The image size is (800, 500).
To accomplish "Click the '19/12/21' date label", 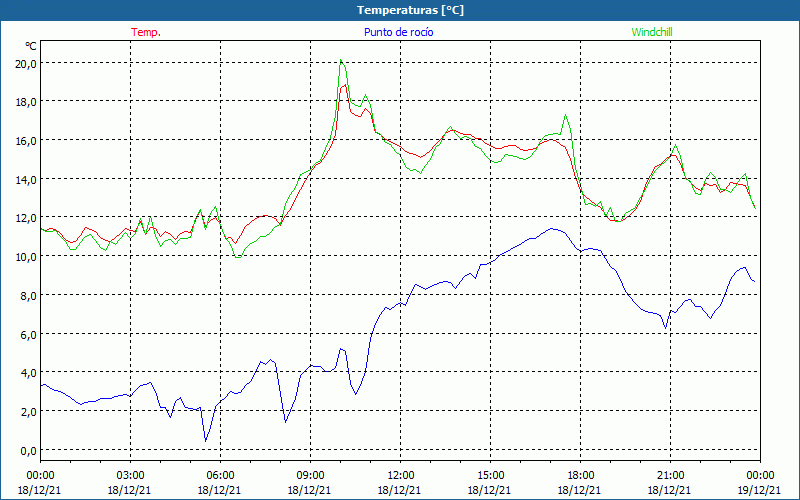I will [x=759, y=490].
